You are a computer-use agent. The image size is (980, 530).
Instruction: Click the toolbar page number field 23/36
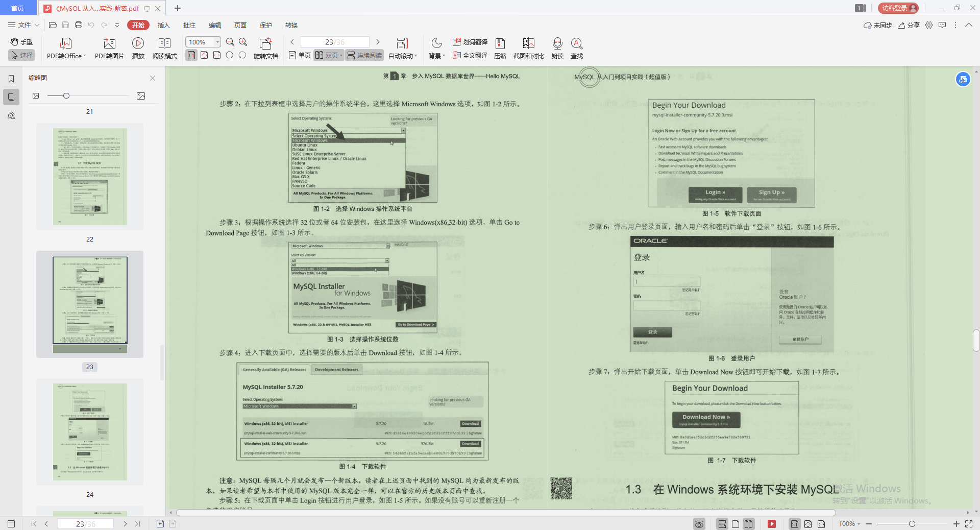[335, 42]
